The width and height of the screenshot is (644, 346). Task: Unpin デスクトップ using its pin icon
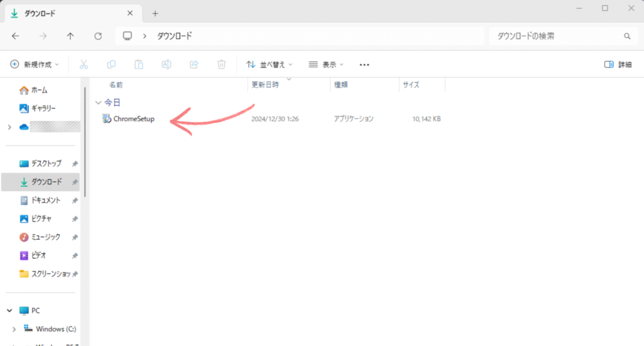pyautogui.click(x=75, y=164)
